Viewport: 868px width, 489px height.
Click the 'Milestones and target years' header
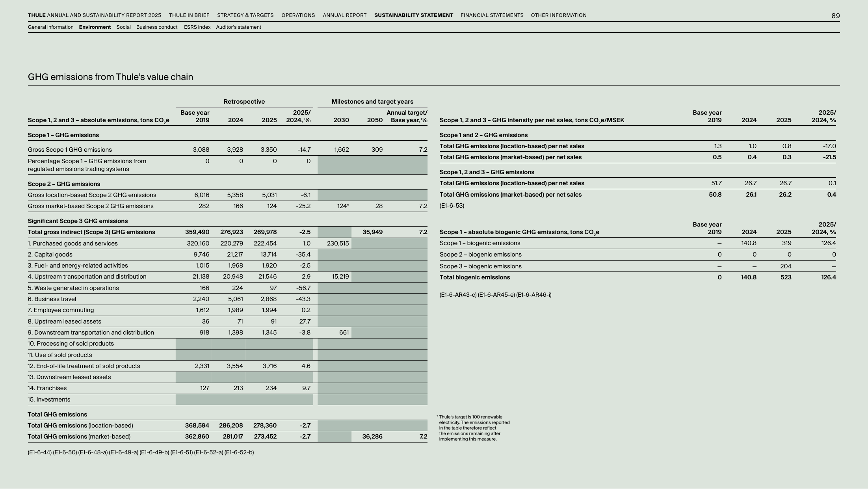[372, 102]
